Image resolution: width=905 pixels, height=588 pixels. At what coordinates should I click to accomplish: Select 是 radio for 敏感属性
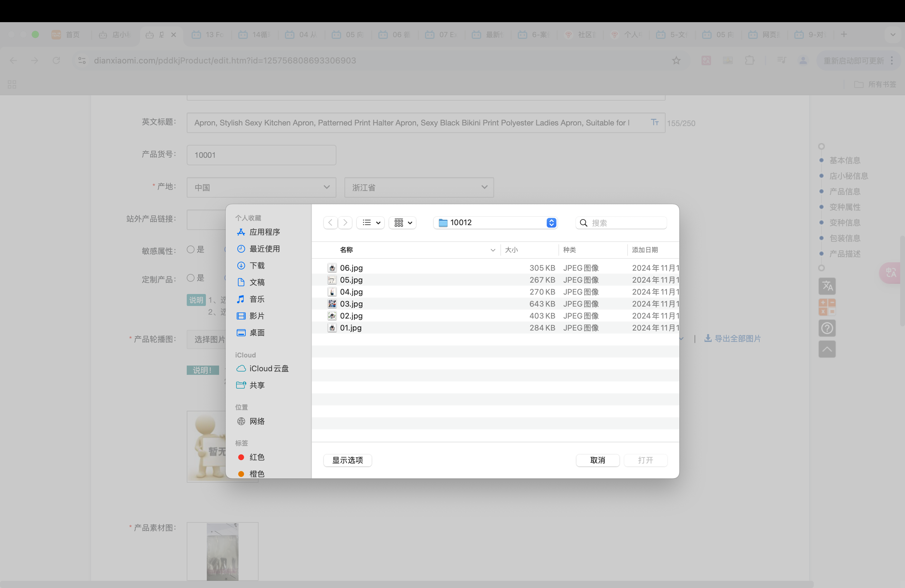coord(191,249)
